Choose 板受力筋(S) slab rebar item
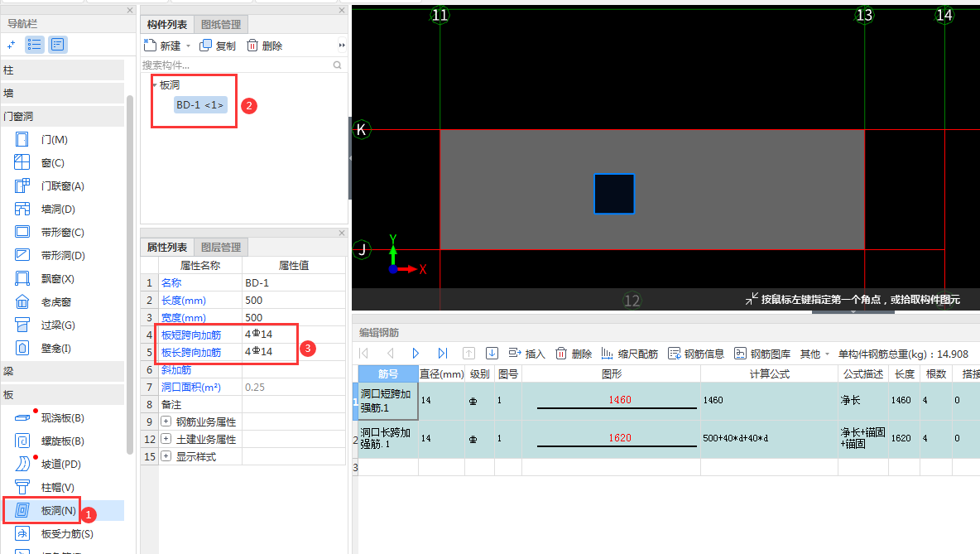Screen dimensions: 980x554 [x=67, y=533]
